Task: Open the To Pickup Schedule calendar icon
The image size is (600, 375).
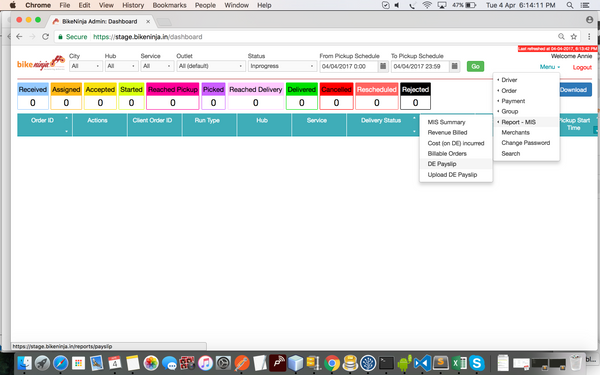Action: [454, 66]
